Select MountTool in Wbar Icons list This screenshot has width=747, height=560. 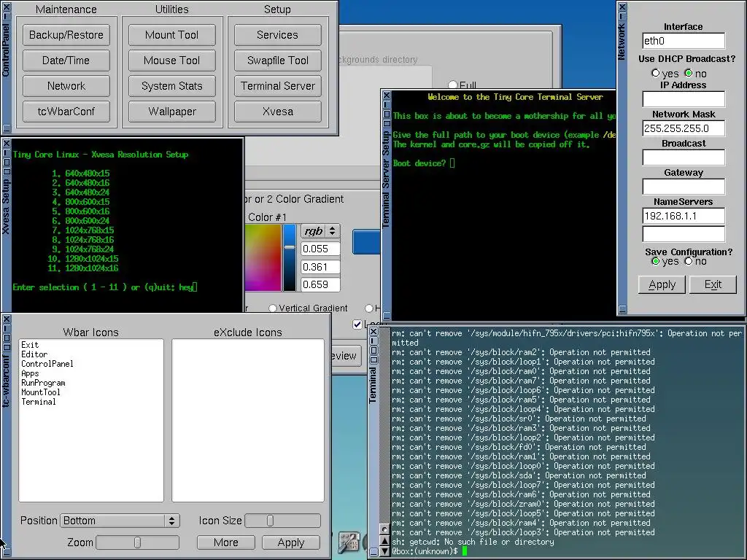(x=41, y=392)
